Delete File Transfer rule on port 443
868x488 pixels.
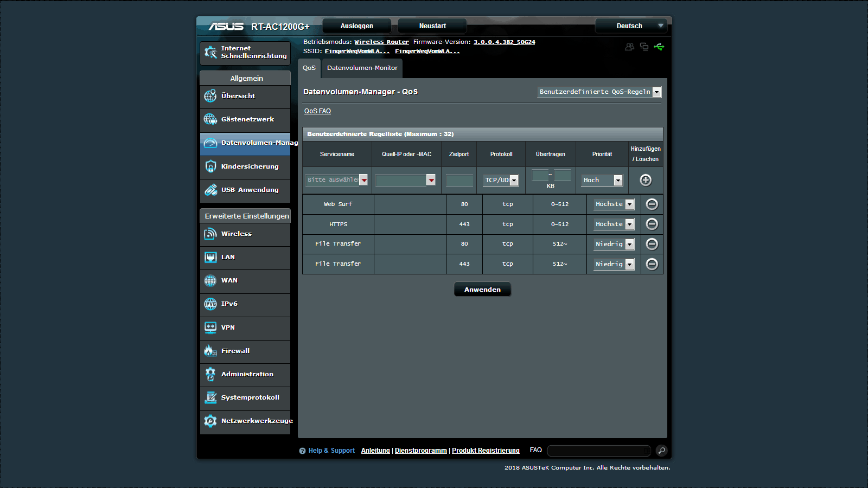tap(652, 264)
